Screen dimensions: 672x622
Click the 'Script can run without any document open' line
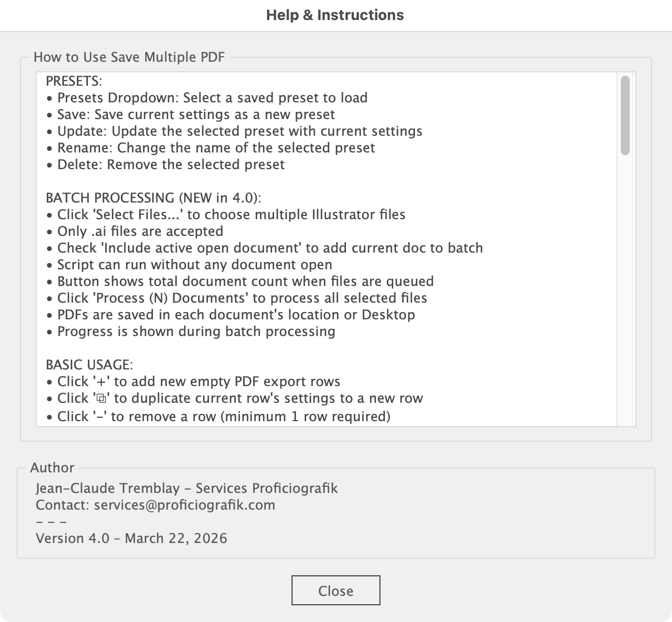[x=195, y=265]
